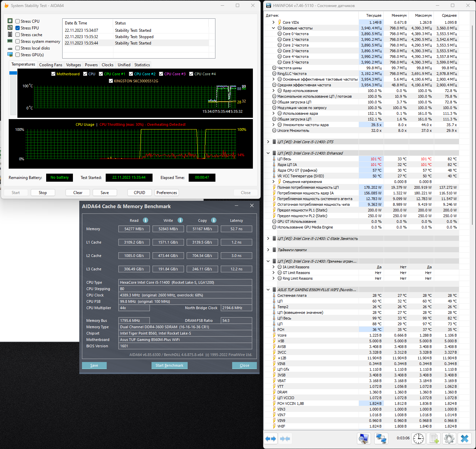Click the thermometer icon of Ядра ЦП IA row
Screen dimensions: 476x449
click(x=274, y=165)
